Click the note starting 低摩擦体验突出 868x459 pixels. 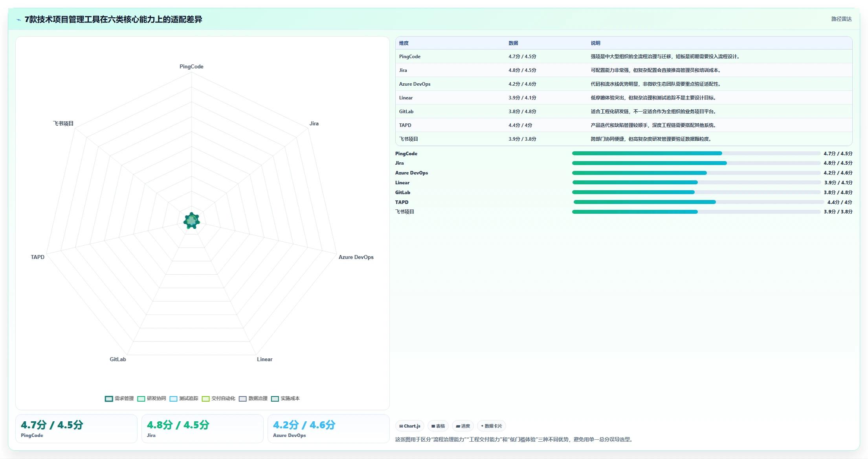(654, 98)
